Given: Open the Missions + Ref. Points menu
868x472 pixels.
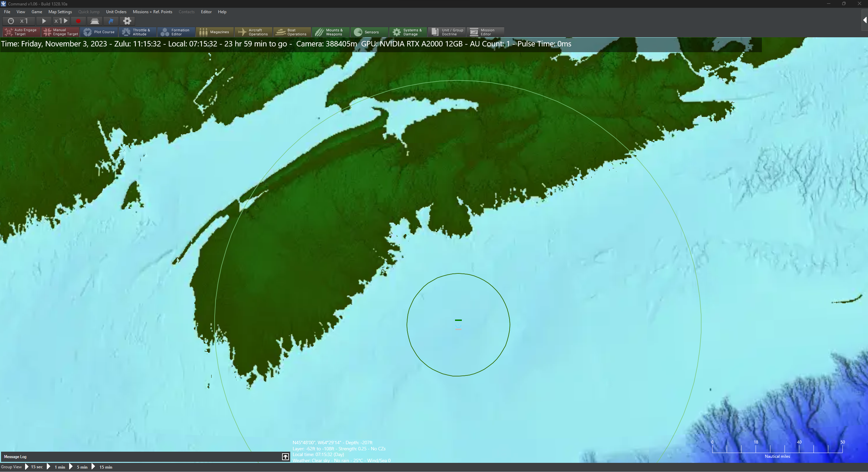Looking at the screenshot, I should (x=152, y=12).
